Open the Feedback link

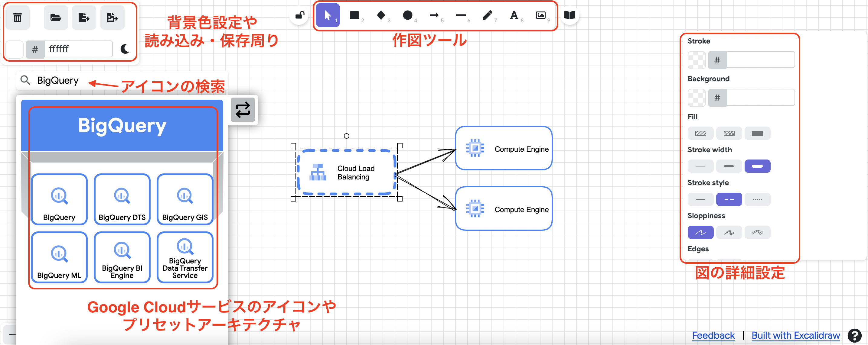[x=714, y=335]
